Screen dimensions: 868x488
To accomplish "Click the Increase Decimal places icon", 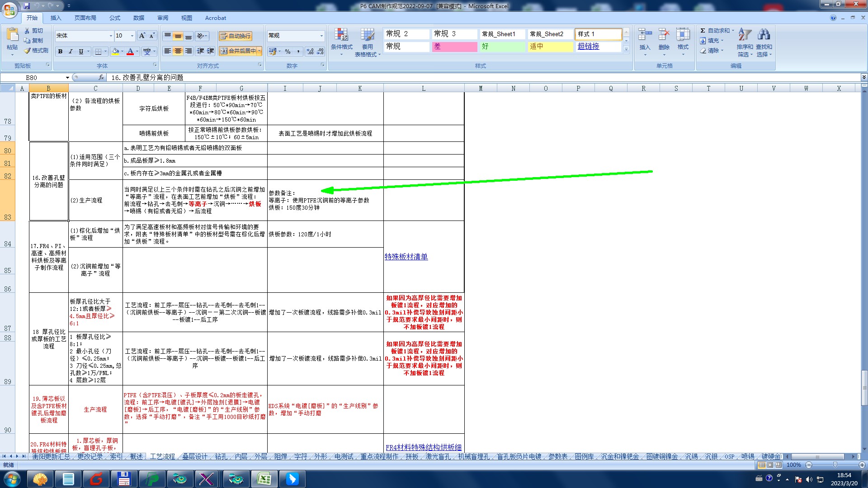I will pos(310,52).
